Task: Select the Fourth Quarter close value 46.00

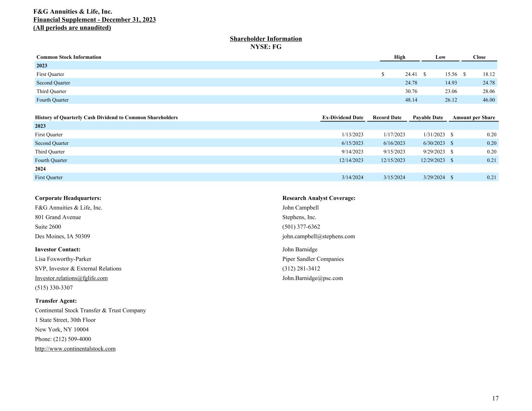Action: (x=488, y=100)
